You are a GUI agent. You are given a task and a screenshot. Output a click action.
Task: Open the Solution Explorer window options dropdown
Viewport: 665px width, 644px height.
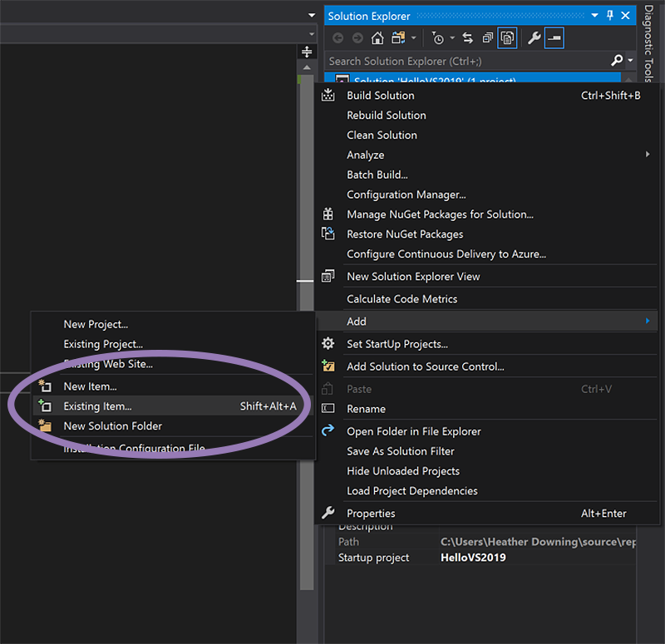pos(595,16)
